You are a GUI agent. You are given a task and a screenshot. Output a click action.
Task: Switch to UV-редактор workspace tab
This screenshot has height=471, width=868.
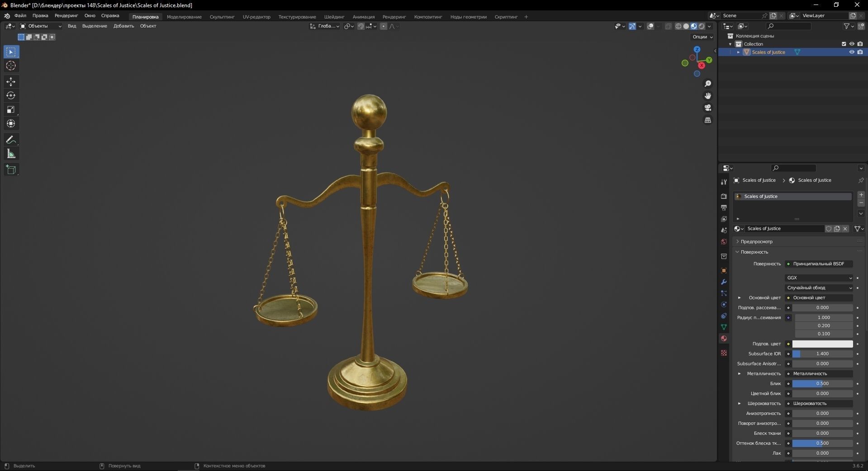pyautogui.click(x=256, y=17)
